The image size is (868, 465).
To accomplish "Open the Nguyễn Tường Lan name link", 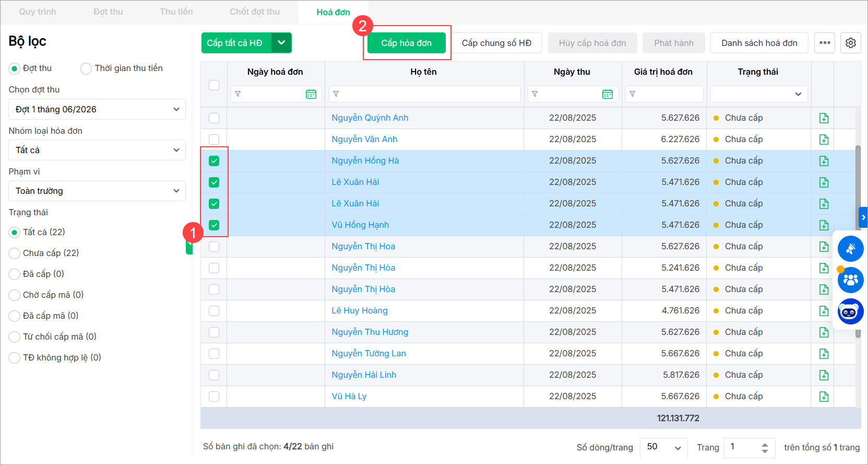I will click(x=369, y=354).
